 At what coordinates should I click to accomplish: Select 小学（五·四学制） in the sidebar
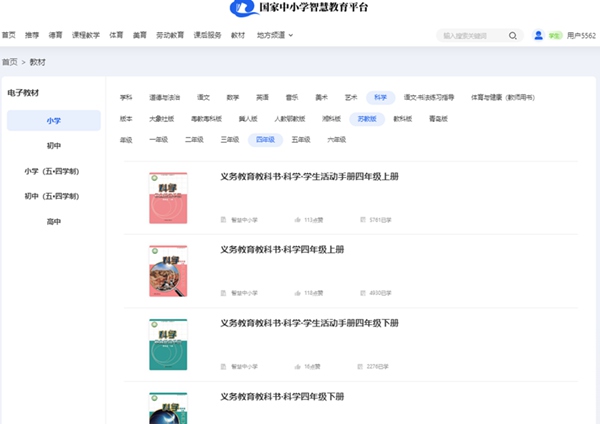[52, 171]
